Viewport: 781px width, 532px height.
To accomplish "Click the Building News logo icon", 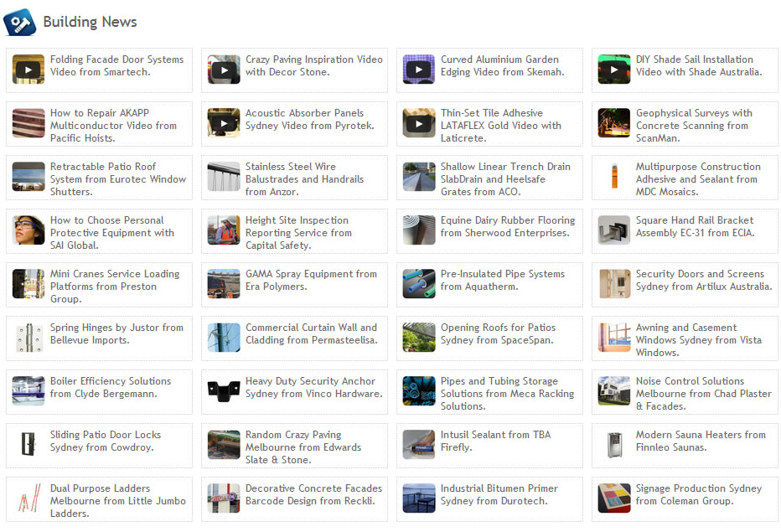I will pyautogui.click(x=20, y=22).
